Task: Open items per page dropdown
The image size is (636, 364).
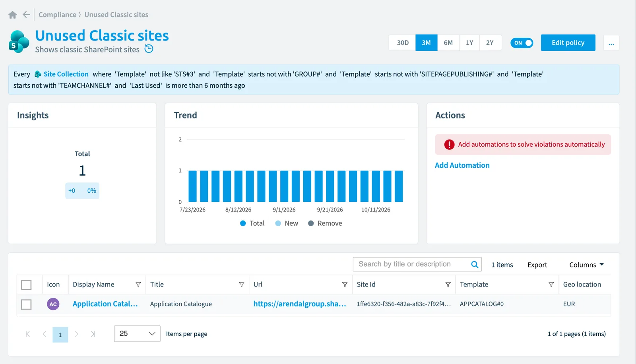Action: (137, 334)
